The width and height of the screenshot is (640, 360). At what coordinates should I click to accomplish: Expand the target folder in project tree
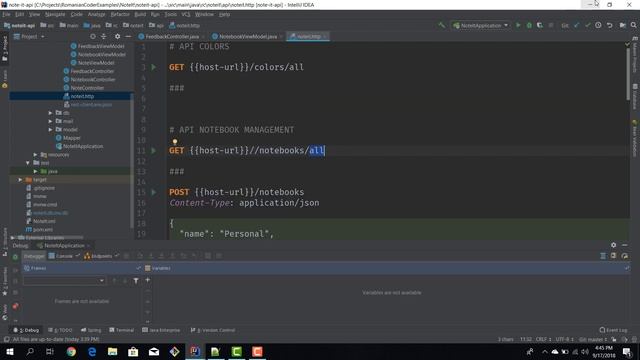20,180
